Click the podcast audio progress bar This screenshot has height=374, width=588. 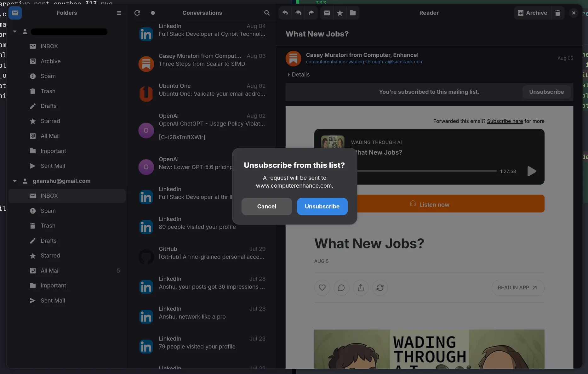(427, 171)
